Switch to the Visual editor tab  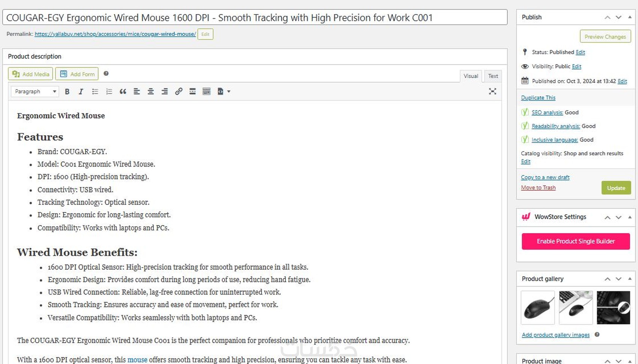click(x=471, y=76)
